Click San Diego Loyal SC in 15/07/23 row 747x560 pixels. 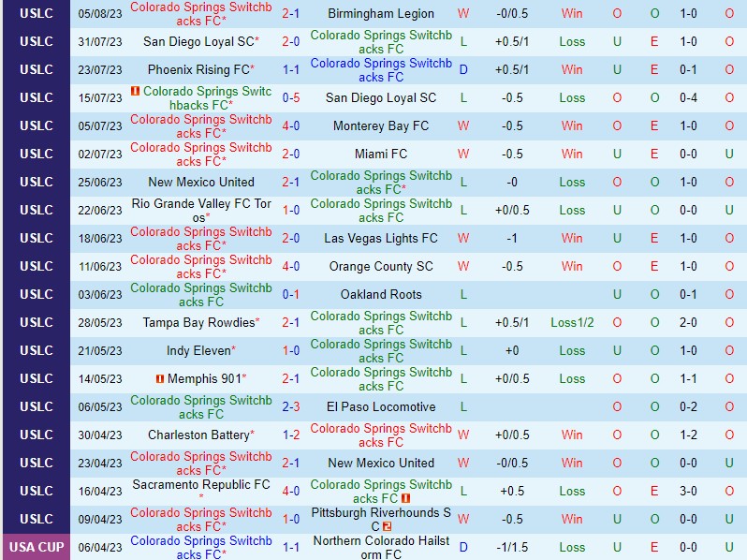coord(381,97)
